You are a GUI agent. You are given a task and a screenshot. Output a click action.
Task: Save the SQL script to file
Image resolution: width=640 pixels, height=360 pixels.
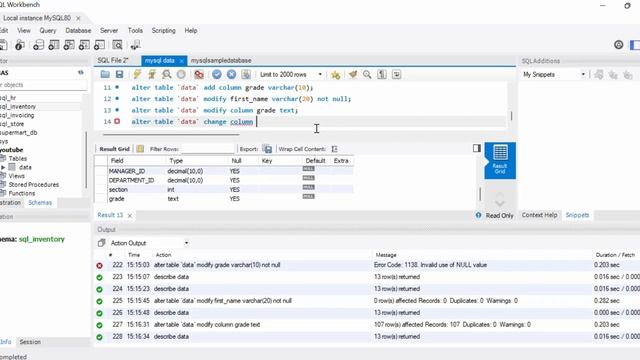tap(119, 74)
